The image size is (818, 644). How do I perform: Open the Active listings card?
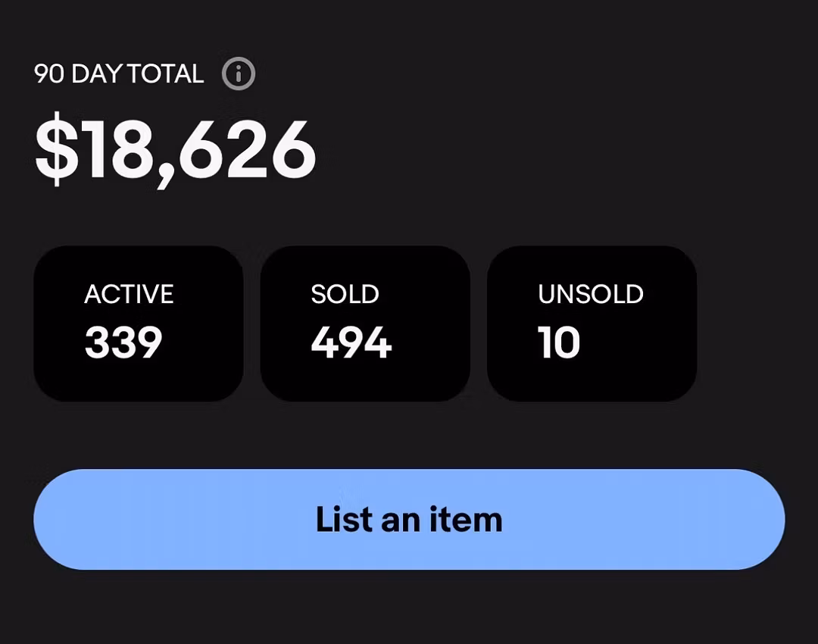(x=139, y=324)
